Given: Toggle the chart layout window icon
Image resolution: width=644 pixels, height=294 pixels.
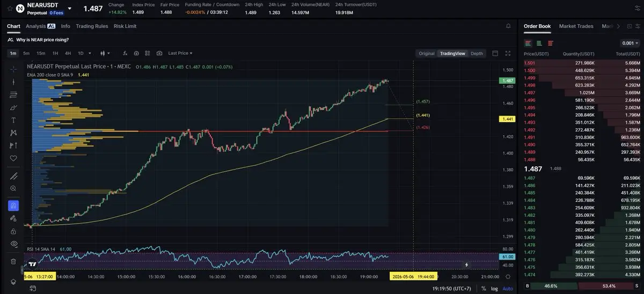Looking at the screenshot, I should pyautogui.click(x=495, y=53).
